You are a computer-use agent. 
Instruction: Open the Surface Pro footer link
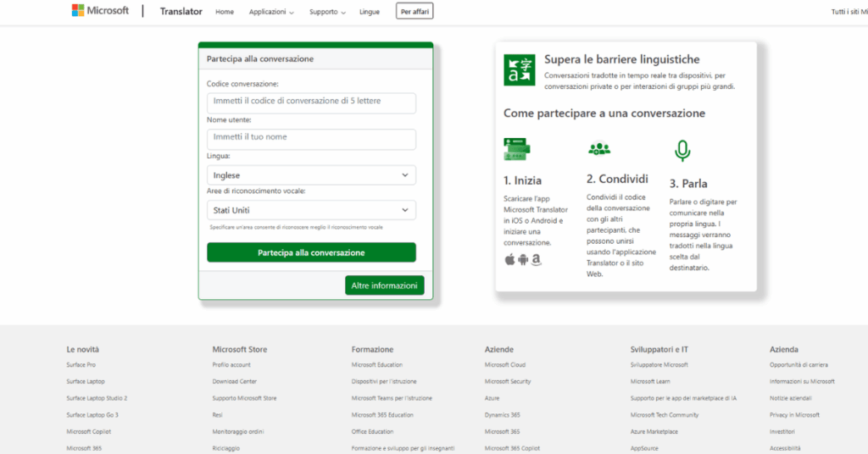81,365
